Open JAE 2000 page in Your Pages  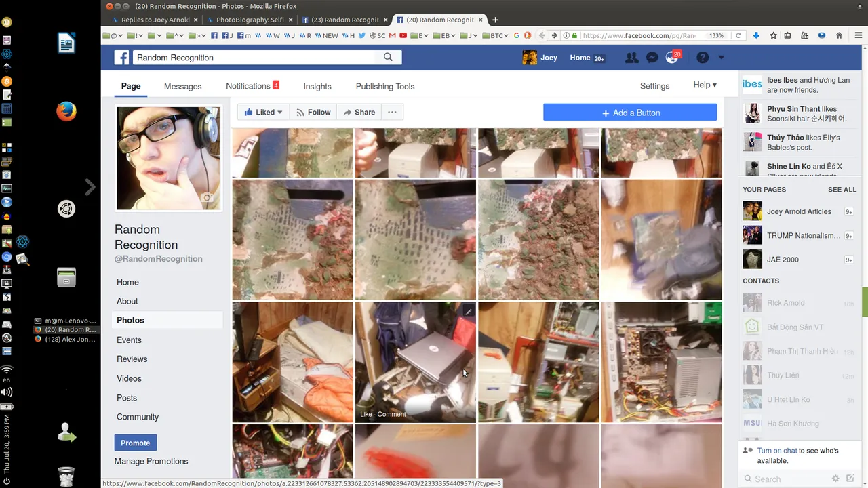pos(783,260)
